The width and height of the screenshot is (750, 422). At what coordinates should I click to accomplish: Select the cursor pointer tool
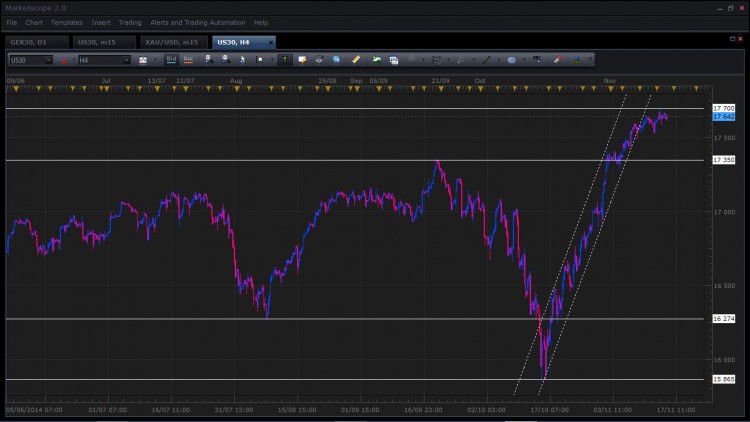[x=243, y=60]
